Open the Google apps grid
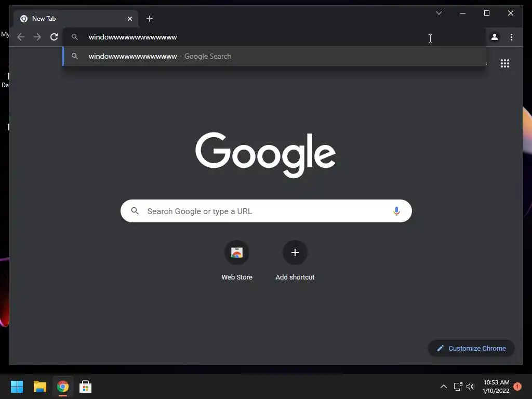Viewport: 532px width, 399px height. (x=505, y=63)
